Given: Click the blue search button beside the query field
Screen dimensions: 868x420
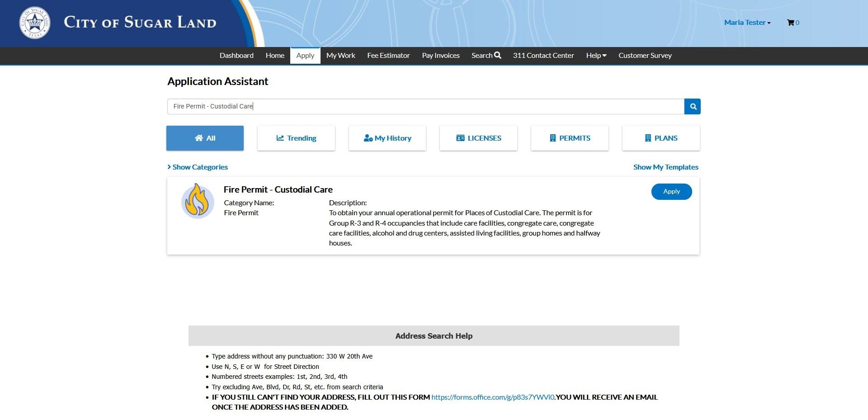Looking at the screenshot, I should point(692,106).
